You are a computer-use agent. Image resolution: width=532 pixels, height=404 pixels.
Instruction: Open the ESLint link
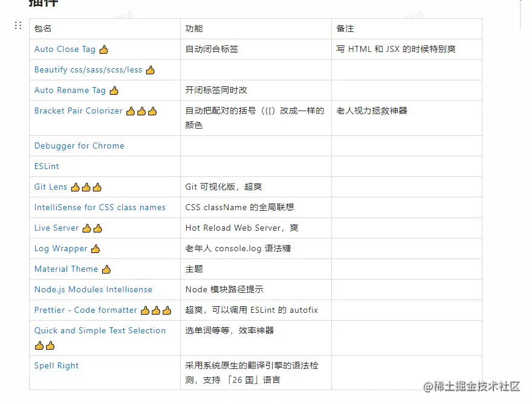[x=47, y=167]
